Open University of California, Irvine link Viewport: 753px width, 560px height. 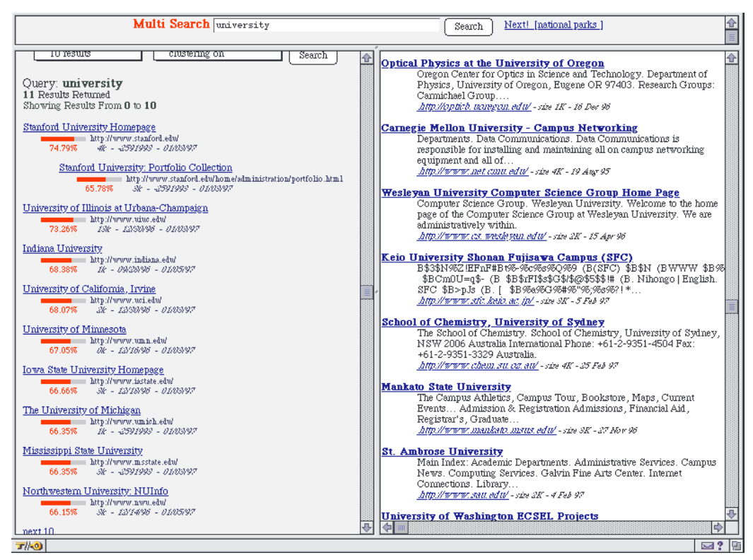click(x=89, y=288)
